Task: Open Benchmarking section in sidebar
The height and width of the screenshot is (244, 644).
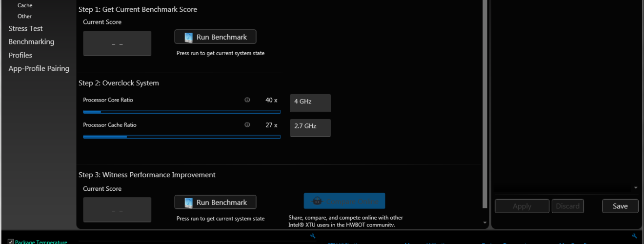Action: 31,41
